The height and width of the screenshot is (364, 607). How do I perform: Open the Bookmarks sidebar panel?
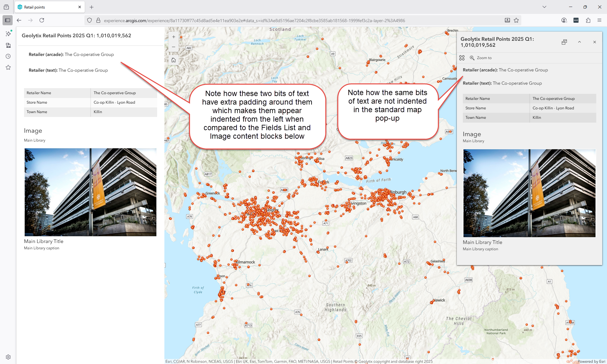click(x=8, y=67)
